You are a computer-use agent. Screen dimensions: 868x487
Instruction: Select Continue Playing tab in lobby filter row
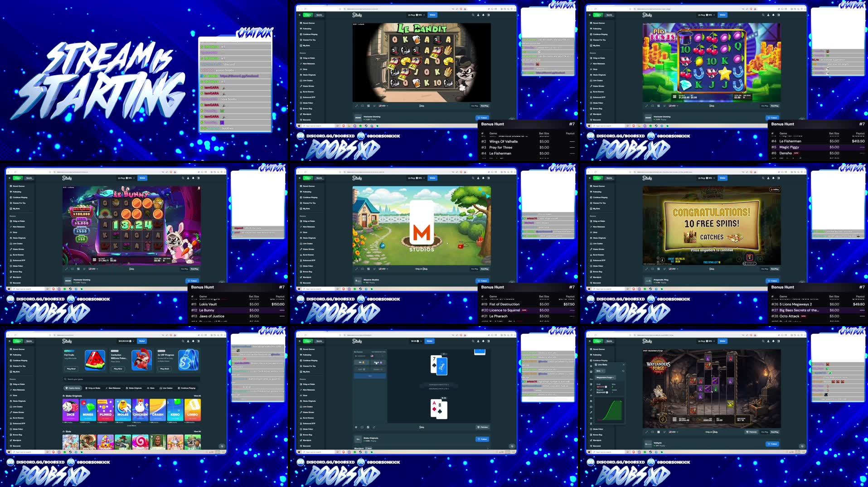[x=186, y=388]
